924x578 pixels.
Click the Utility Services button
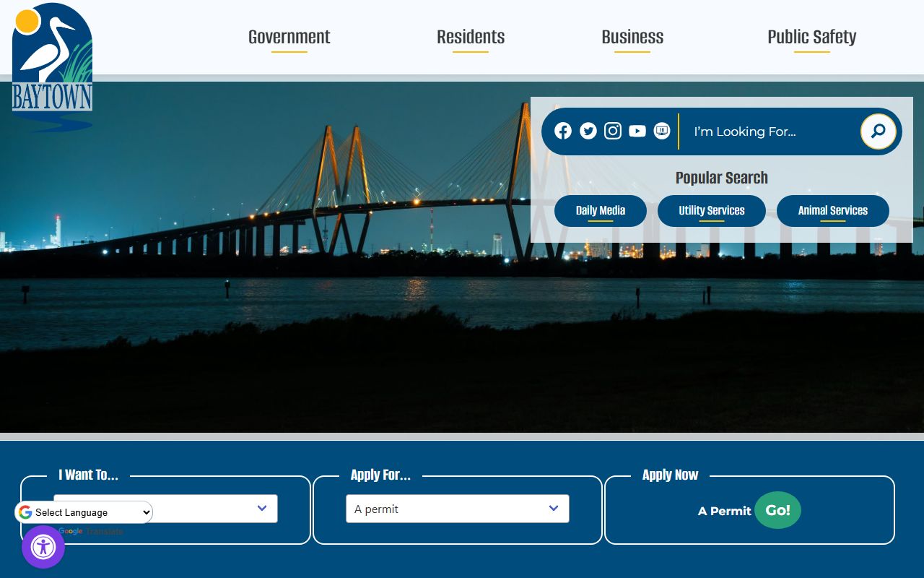(712, 211)
